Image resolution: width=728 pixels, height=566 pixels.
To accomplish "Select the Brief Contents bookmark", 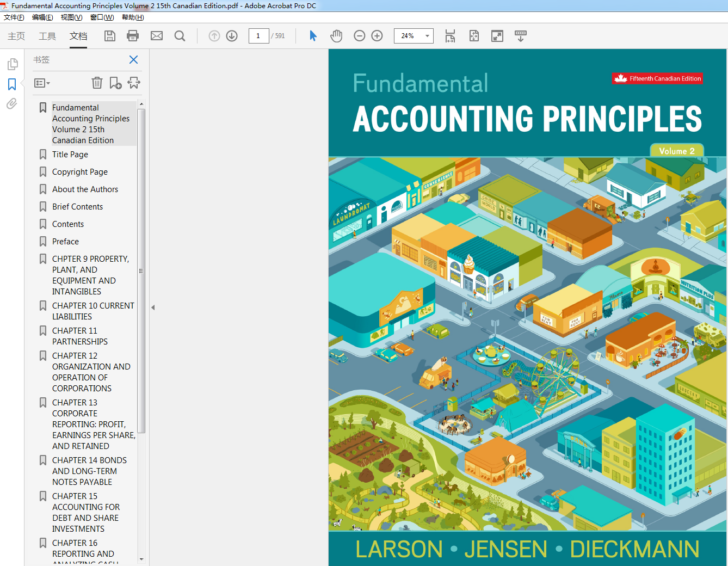I will [x=77, y=207].
